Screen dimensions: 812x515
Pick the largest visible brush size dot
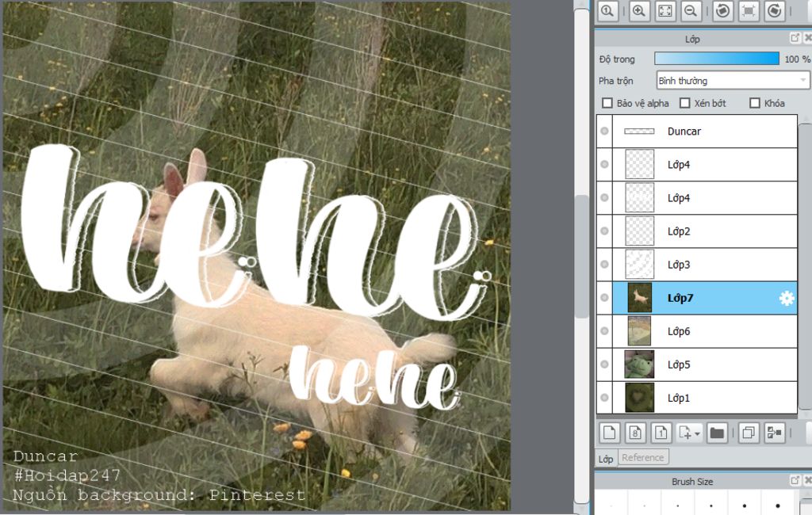coord(778,505)
